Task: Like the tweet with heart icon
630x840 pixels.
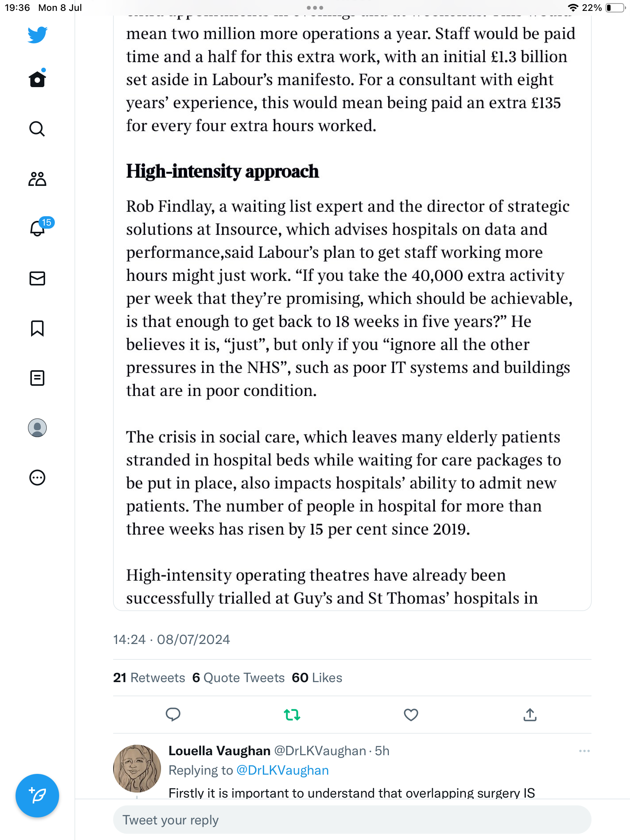Action: (x=411, y=714)
